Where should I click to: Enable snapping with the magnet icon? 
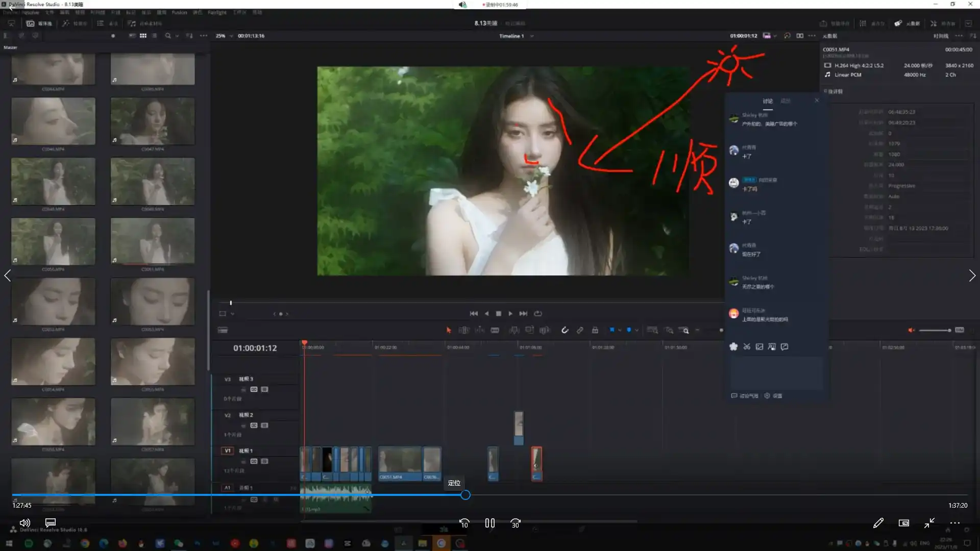tap(565, 330)
